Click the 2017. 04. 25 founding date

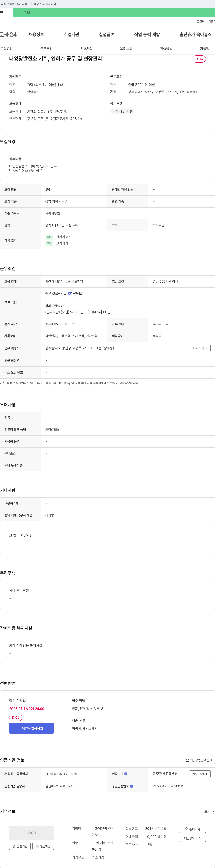(x=155, y=829)
